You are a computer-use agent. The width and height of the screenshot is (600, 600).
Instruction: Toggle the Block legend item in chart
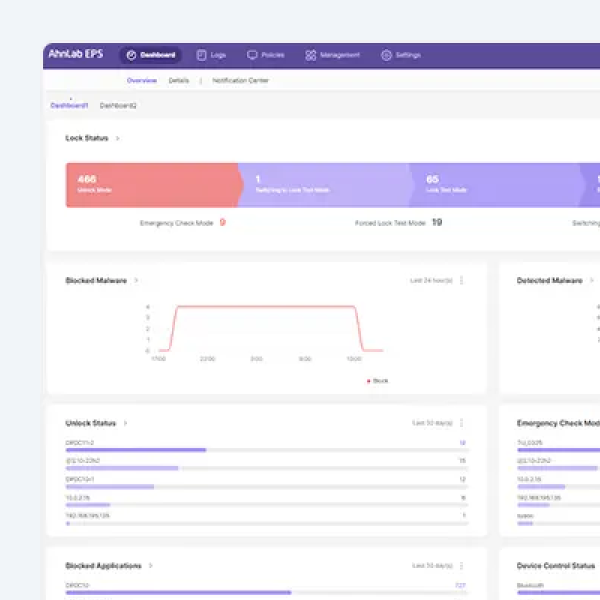tap(378, 380)
